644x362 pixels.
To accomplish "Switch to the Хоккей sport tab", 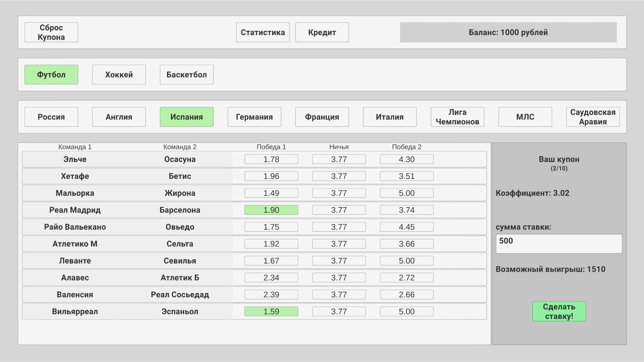I will point(119,74).
